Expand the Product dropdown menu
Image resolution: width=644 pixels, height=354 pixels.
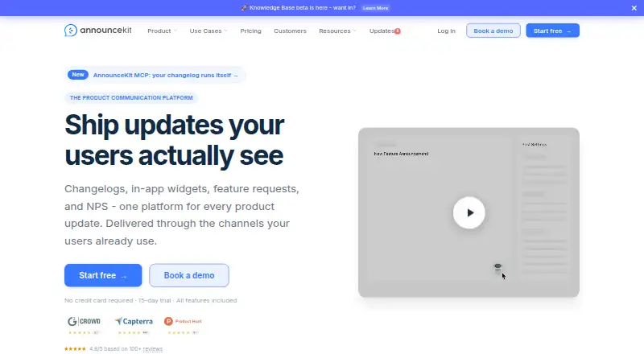[163, 31]
